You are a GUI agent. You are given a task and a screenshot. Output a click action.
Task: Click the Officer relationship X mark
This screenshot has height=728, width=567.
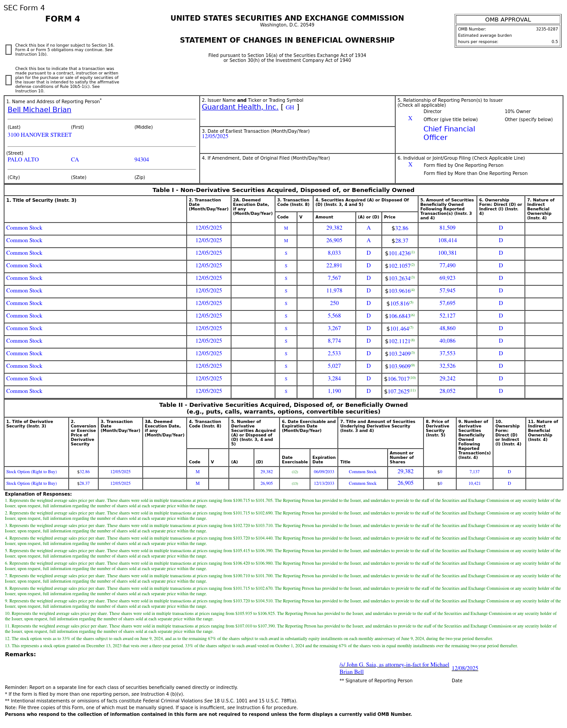click(410, 119)
